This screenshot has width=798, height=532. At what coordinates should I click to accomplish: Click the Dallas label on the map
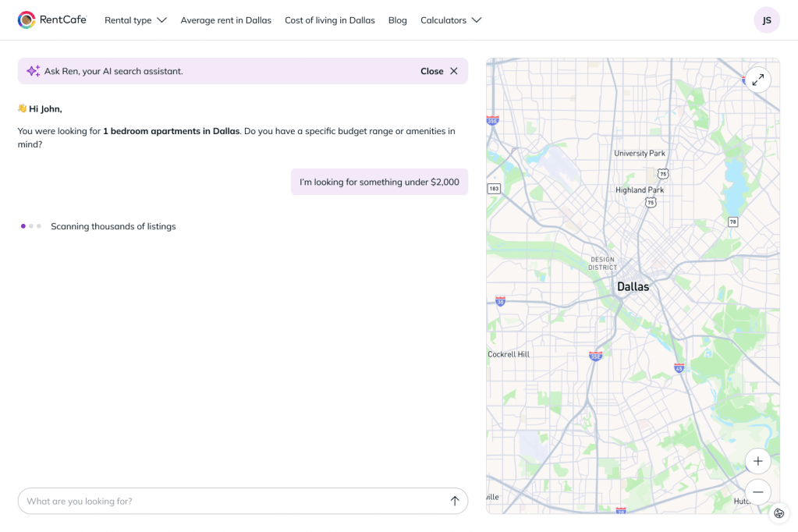tap(633, 286)
